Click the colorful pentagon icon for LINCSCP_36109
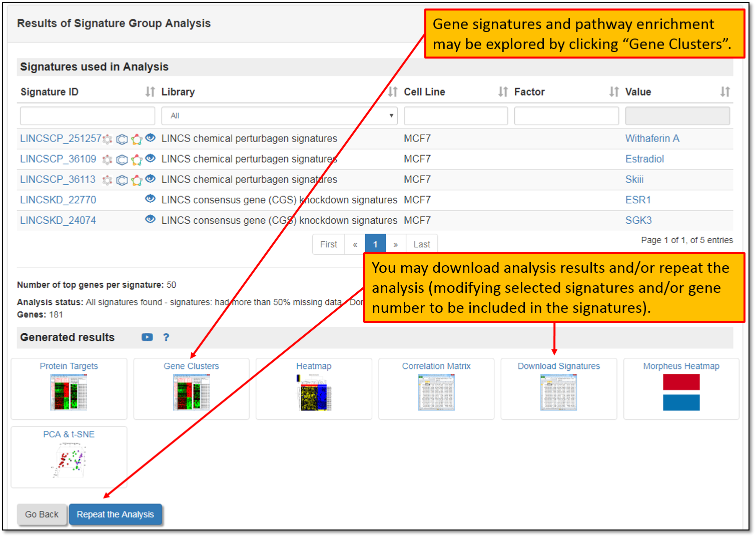The height and width of the screenshot is (537, 756). [x=137, y=160]
